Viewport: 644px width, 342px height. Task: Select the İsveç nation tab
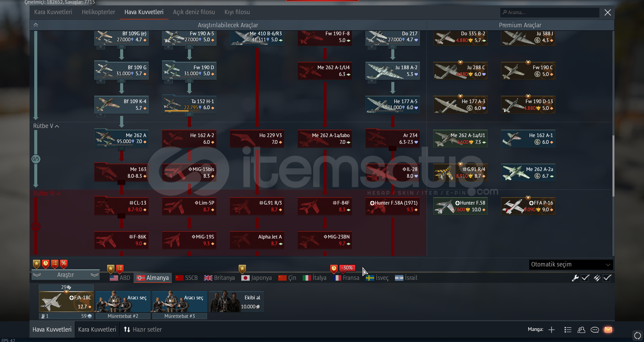[377, 278]
